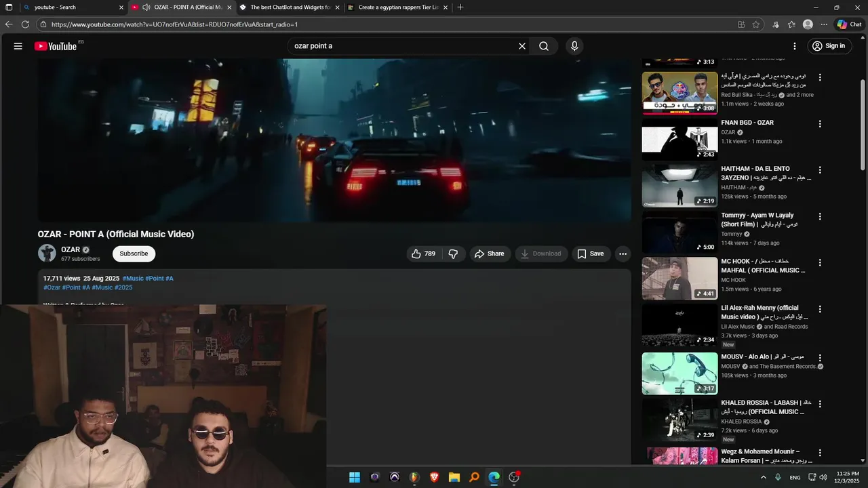The height and width of the screenshot is (488, 868).
Task: Open the ENG language switcher
Action: (x=795, y=477)
